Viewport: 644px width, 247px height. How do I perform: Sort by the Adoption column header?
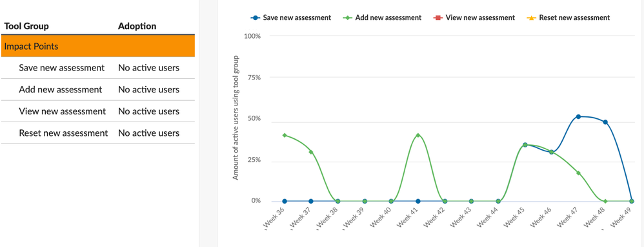137,26
